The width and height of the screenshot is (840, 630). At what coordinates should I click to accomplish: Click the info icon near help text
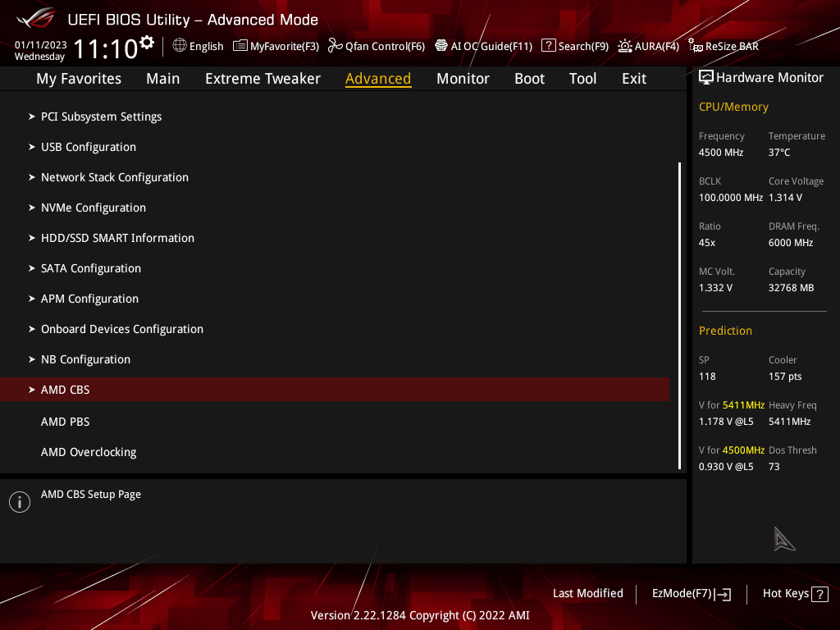click(x=20, y=502)
